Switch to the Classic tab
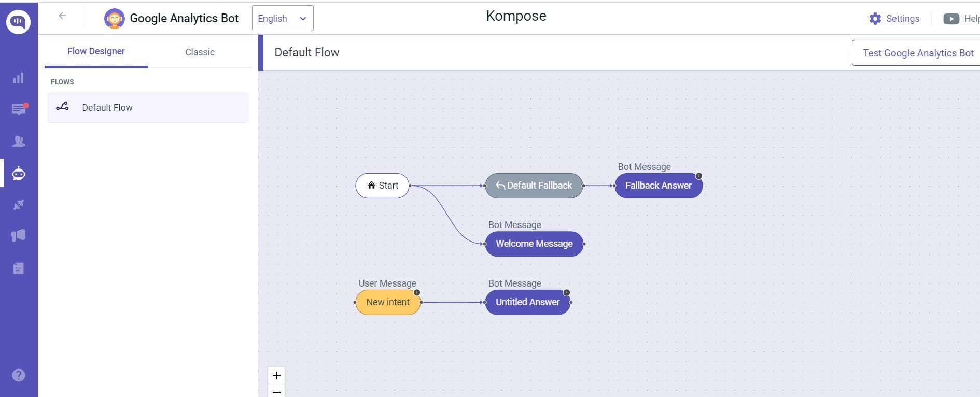The width and height of the screenshot is (980, 397). (x=200, y=52)
